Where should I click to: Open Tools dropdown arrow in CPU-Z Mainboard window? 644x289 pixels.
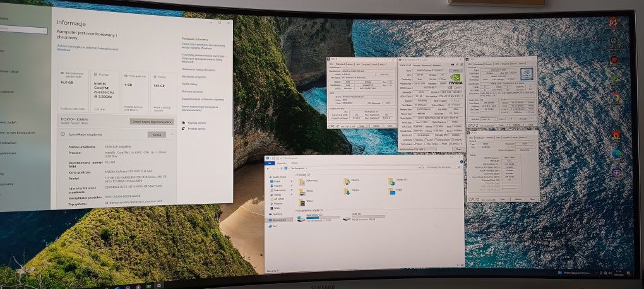click(368, 126)
